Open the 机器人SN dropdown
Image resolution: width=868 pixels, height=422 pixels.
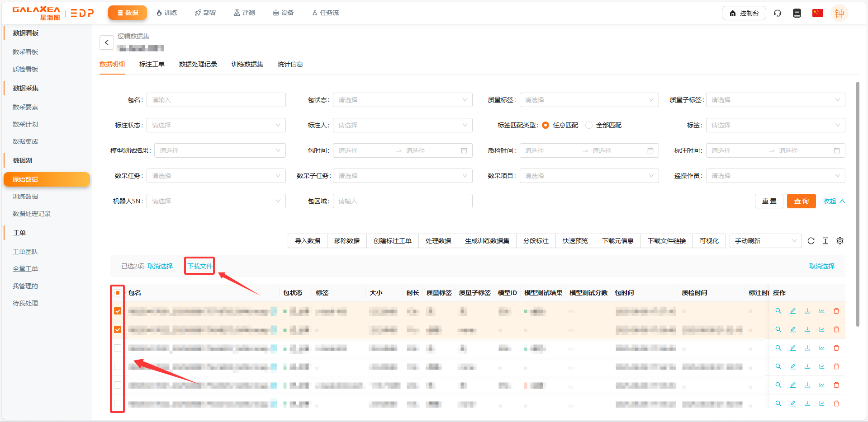(216, 201)
